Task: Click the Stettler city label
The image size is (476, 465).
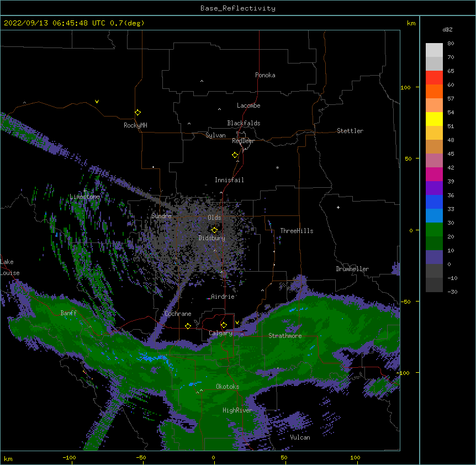Action: (350, 131)
